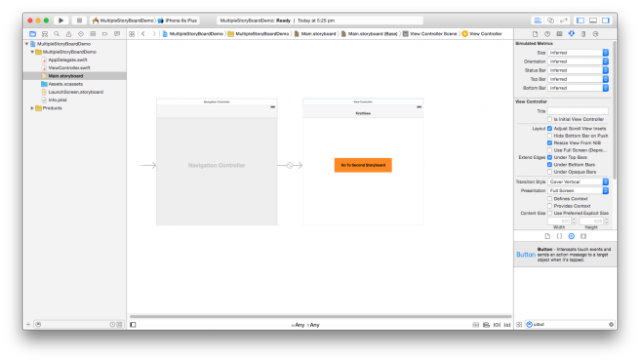Open the Debug navigator
Image resolution: width=640 pixels, height=362 pixels.
point(93,34)
